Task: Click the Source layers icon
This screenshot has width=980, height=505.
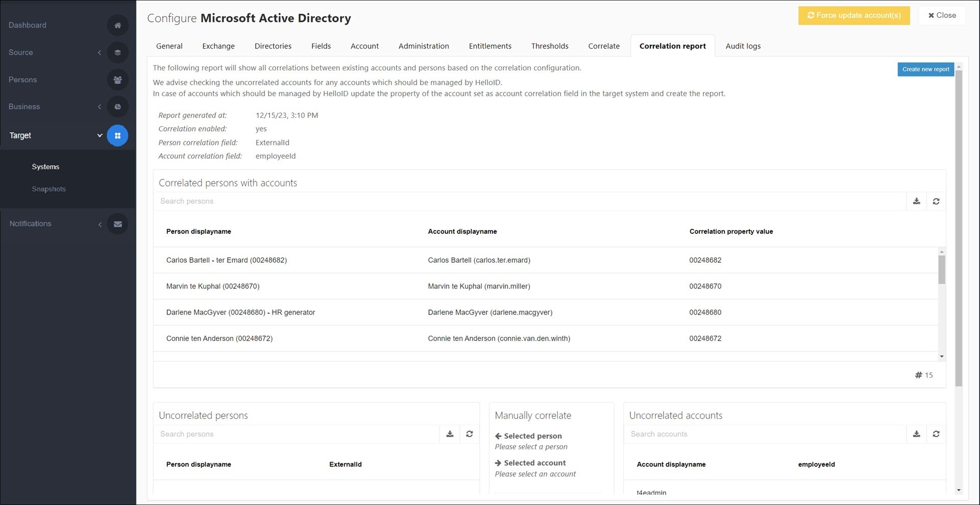Action: pyautogui.click(x=117, y=52)
